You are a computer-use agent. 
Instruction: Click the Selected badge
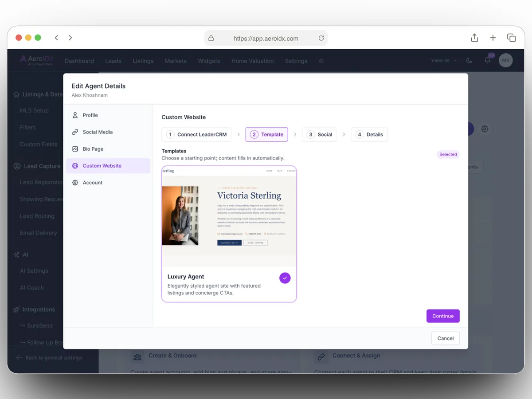click(x=448, y=155)
